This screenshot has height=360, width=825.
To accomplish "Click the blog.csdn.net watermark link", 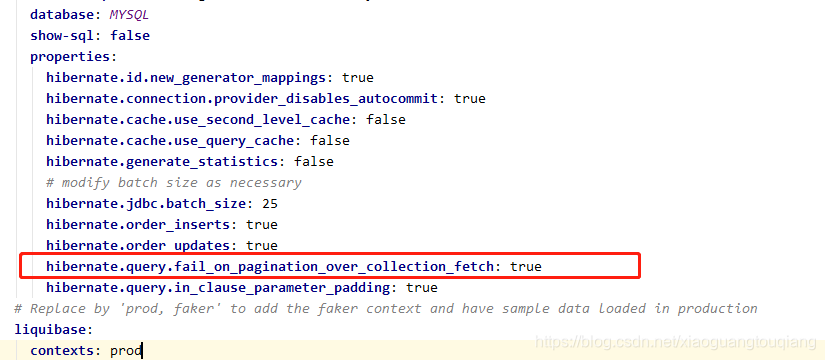I will [675, 343].
